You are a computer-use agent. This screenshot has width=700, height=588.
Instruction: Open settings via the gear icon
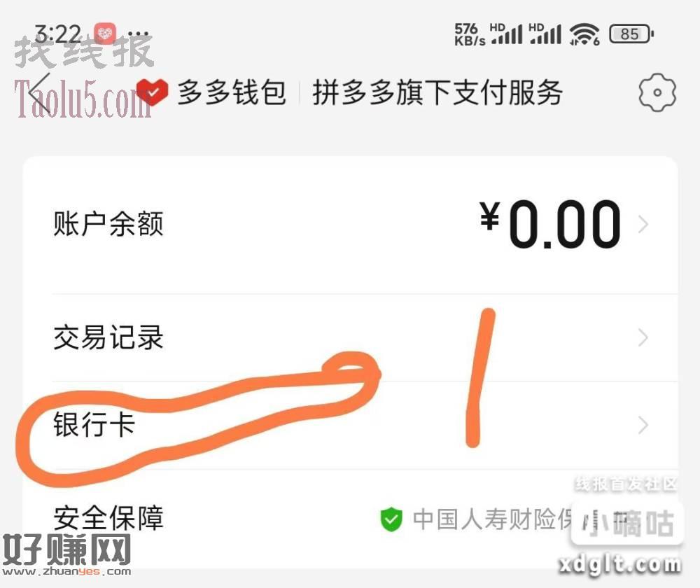[657, 92]
